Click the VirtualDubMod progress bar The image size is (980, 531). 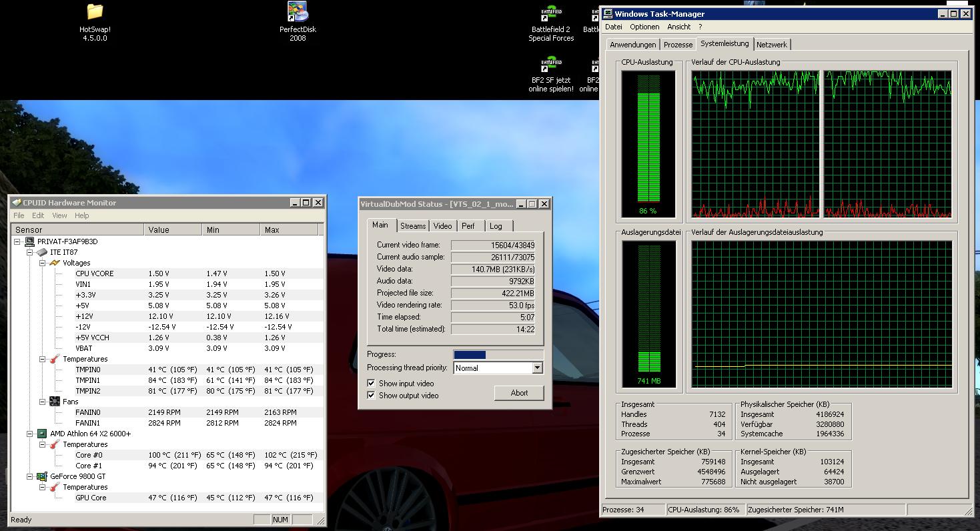coord(498,355)
